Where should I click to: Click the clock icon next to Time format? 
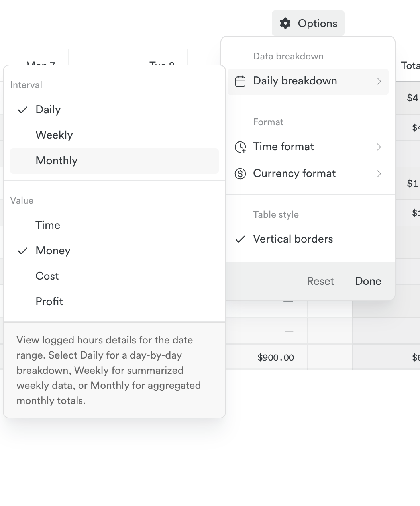tap(240, 147)
